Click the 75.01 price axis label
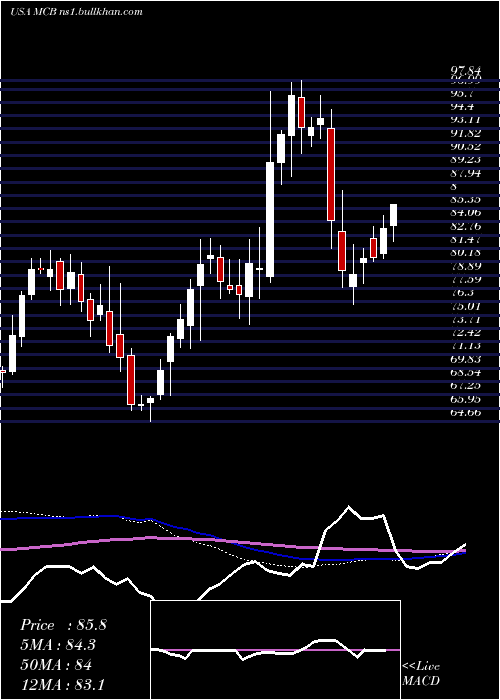The image size is (500, 700). tap(467, 306)
